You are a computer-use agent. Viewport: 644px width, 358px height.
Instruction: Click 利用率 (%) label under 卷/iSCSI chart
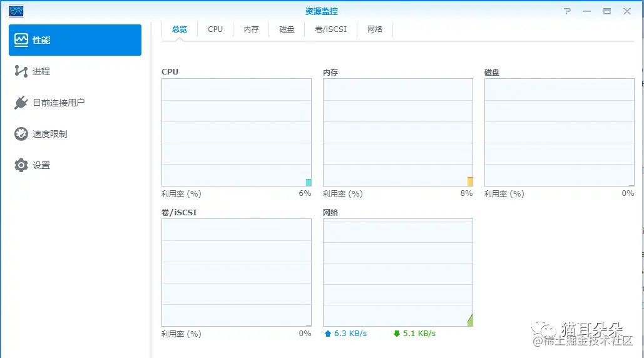click(181, 334)
